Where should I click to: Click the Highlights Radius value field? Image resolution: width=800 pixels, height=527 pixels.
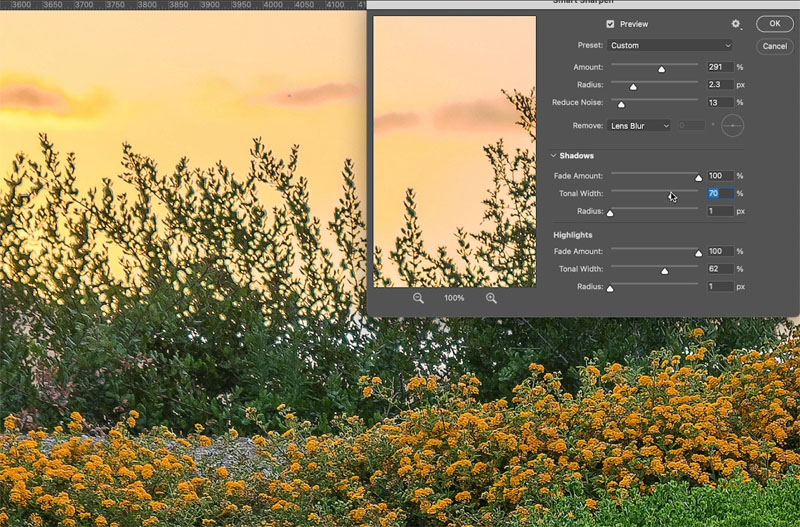(720, 287)
